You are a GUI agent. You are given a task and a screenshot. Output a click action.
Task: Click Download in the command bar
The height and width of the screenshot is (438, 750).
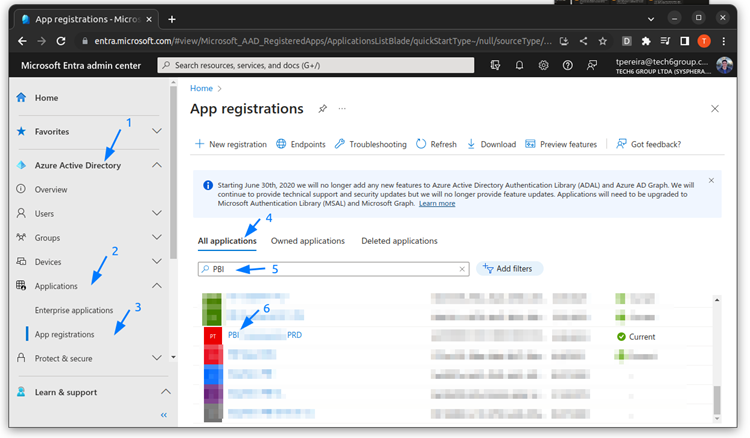[x=491, y=144]
